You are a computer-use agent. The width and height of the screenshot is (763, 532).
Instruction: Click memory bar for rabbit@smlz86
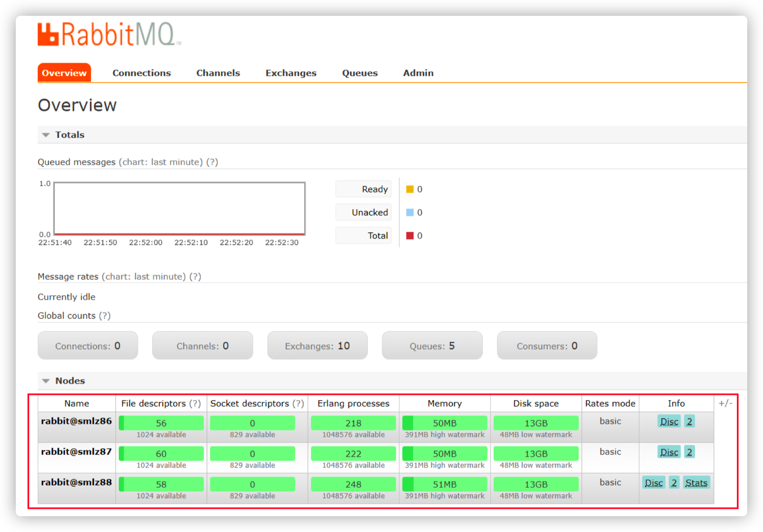coord(445,423)
